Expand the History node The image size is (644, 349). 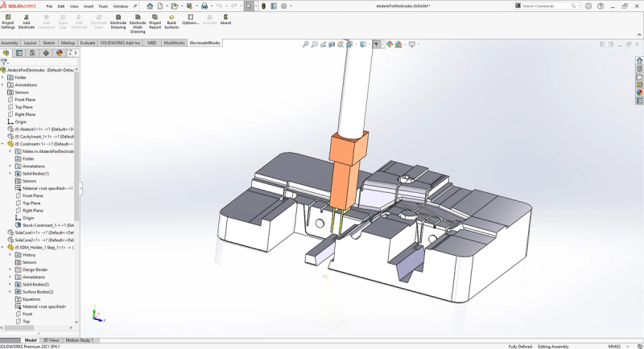pyautogui.click(x=10, y=255)
